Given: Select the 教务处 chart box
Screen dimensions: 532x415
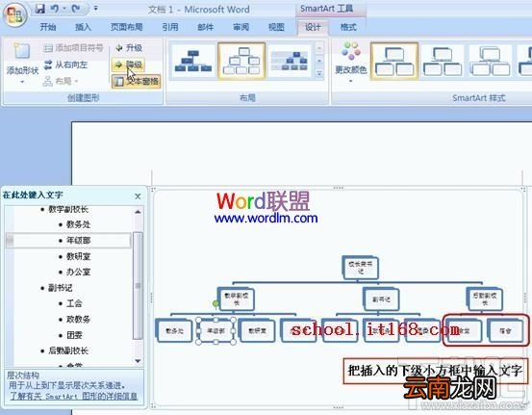Looking at the screenshot, I should pyautogui.click(x=174, y=330).
